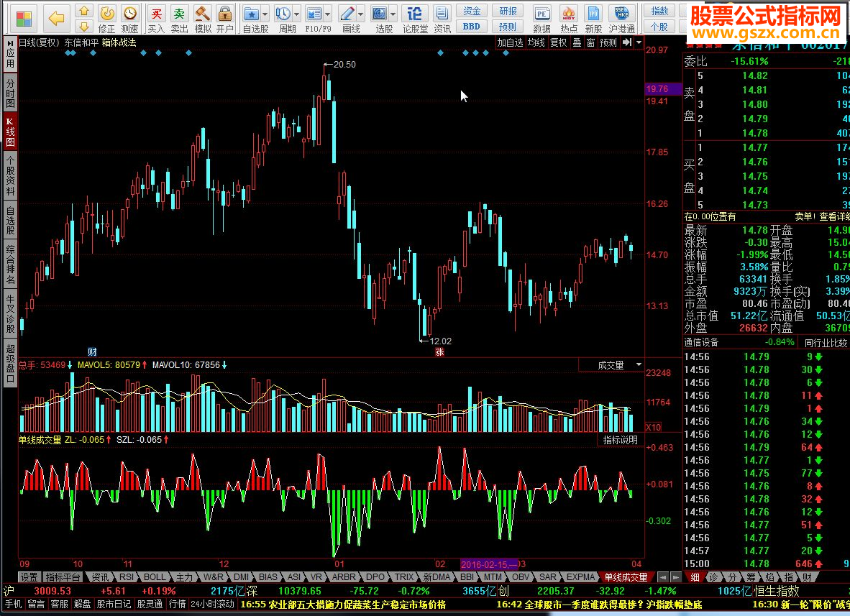Click the 2016-02-15 date marker on timeline
Image resolution: width=850 pixels, height=616 pixels.
tap(489, 564)
